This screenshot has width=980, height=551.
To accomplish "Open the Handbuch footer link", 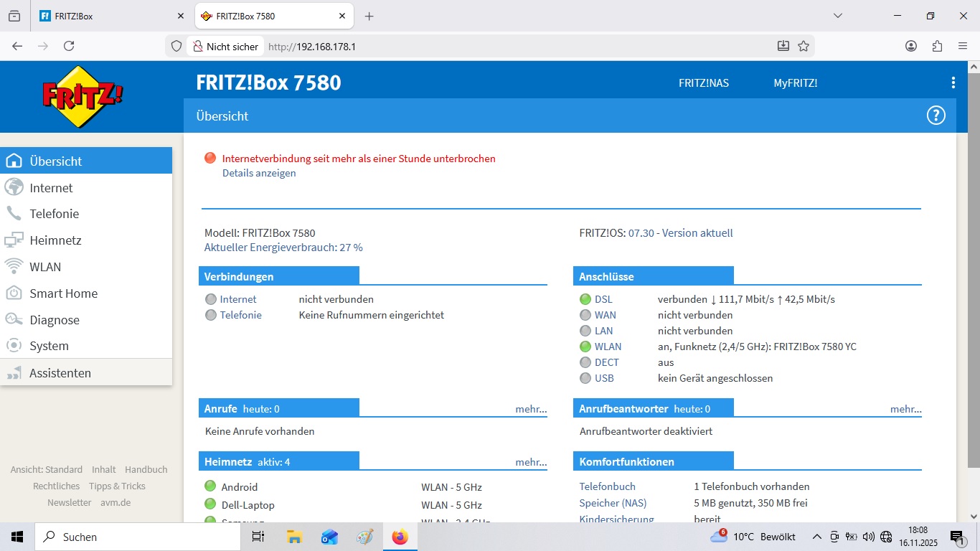I will tap(146, 469).
